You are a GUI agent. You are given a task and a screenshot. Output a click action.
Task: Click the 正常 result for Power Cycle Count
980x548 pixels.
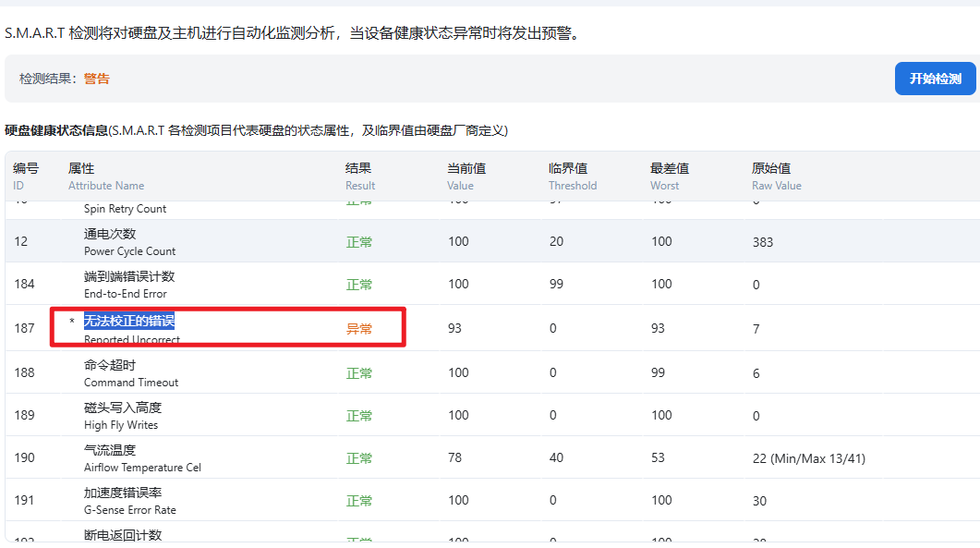(359, 242)
